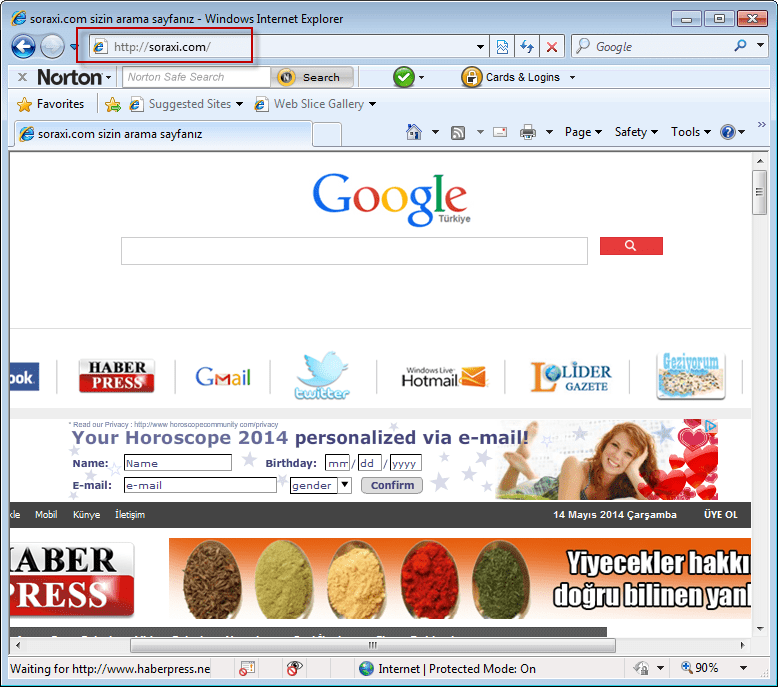778x687 pixels.
Task: Open the gender dropdown in horoscope ad
Action: [321, 485]
